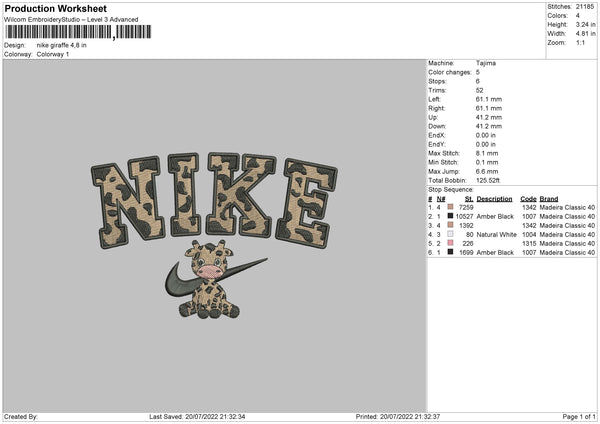Image resolution: width=600 pixels, height=424 pixels.
Task: Pick the Natural White swatch in row 4
Action: pyautogui.click(x=450, y=234)
